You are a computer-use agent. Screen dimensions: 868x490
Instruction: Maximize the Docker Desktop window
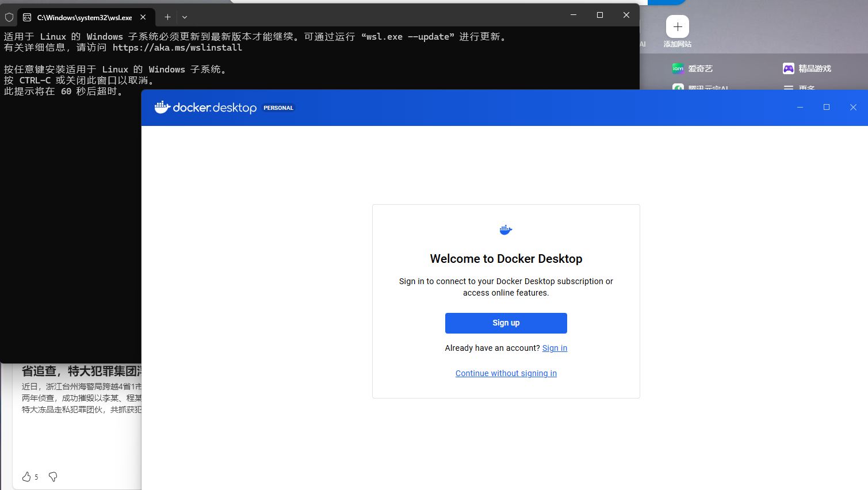(827, 108)
